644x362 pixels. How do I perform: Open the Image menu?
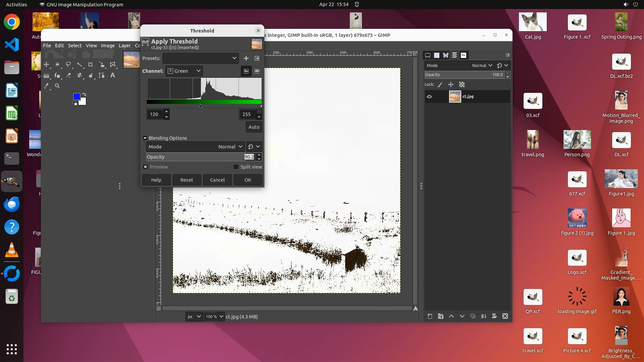[x=108, y=46]
